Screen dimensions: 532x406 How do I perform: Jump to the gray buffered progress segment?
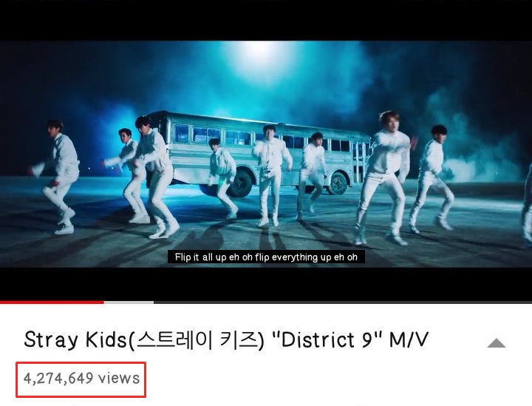click(129, 302)
